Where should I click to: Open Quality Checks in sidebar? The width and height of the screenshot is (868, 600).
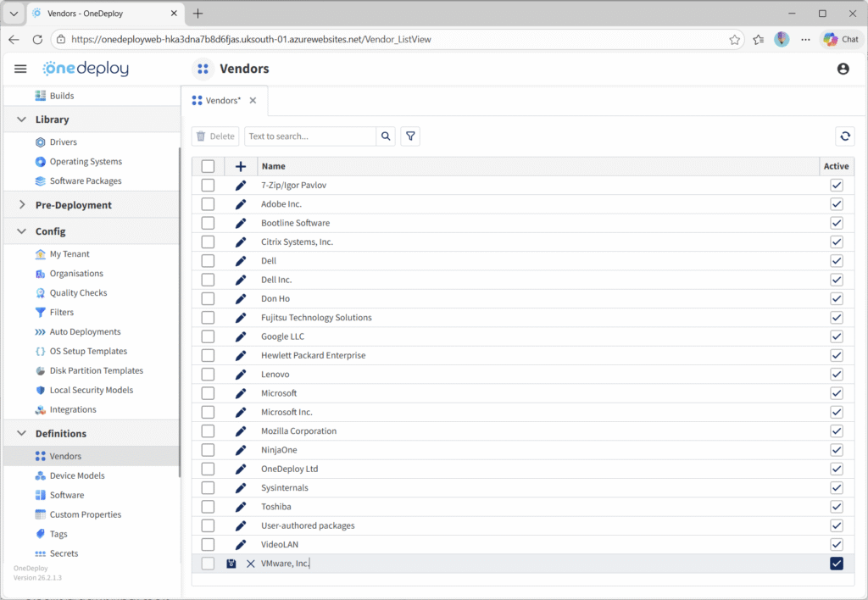coord(78,293)
